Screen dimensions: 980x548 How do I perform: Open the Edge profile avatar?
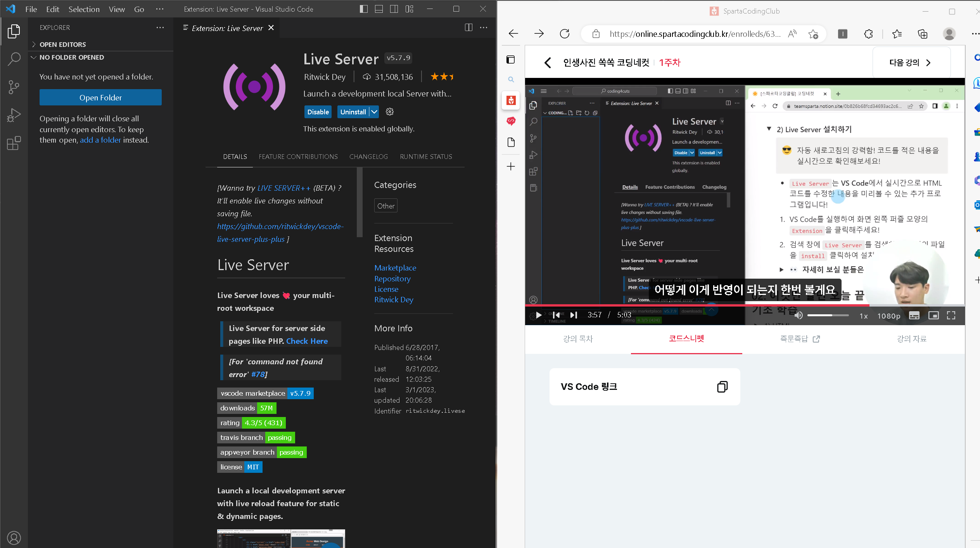tap(949, 34)
